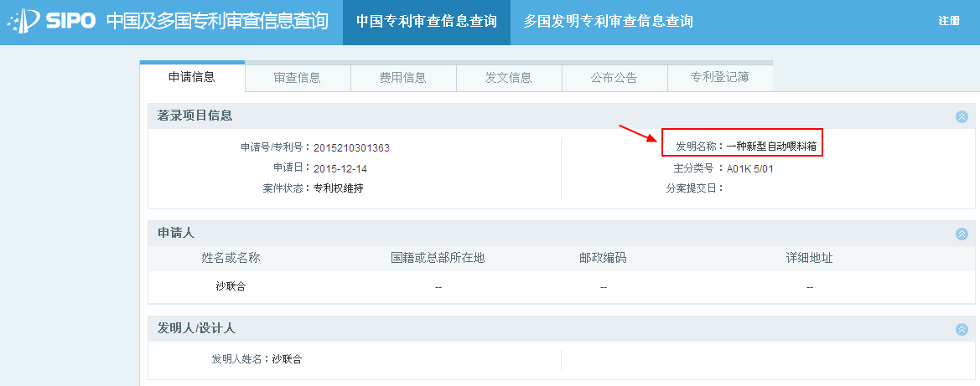This screenshot has height=386, width=980.
Task: Select the 申请信息 tab
Action: pos(192,77)
